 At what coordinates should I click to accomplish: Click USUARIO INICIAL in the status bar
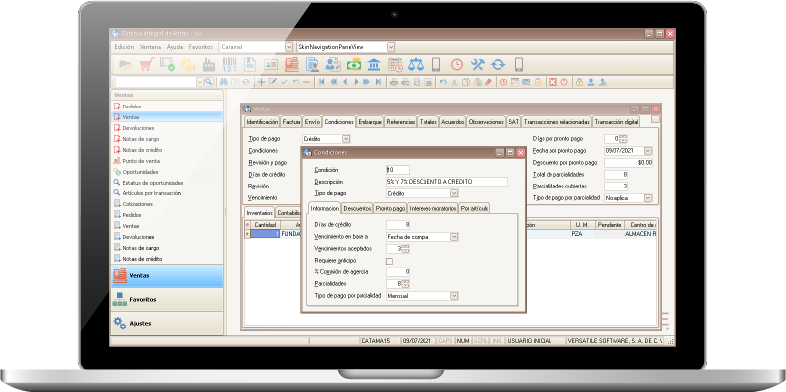530,341
